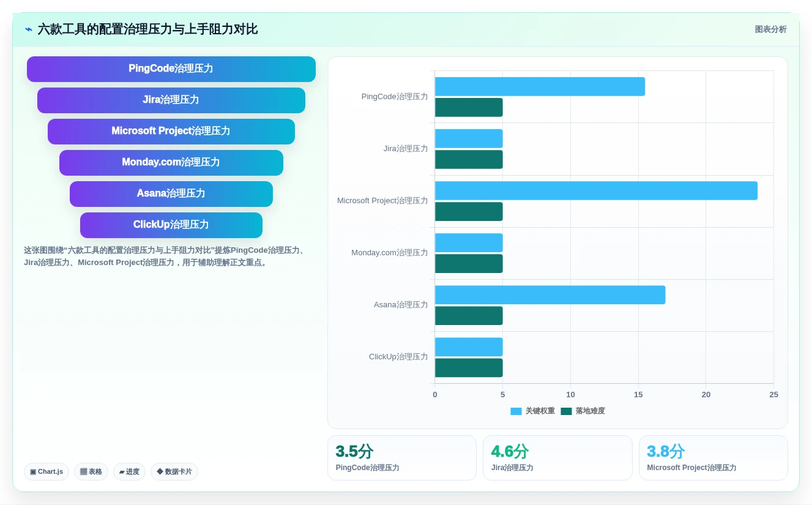Click the blue Monday.com 关键权重 bar
This screenshot has width=812, height=505.
[x=469, y=243]
